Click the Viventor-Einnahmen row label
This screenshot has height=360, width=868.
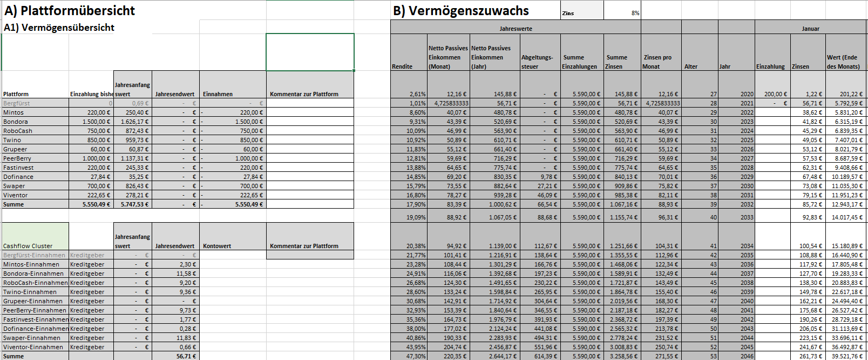click(35, 347)
